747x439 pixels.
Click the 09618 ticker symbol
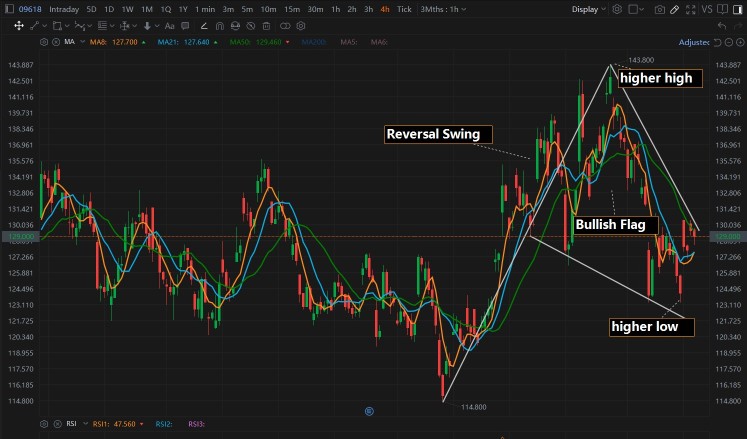pos(30,9)
